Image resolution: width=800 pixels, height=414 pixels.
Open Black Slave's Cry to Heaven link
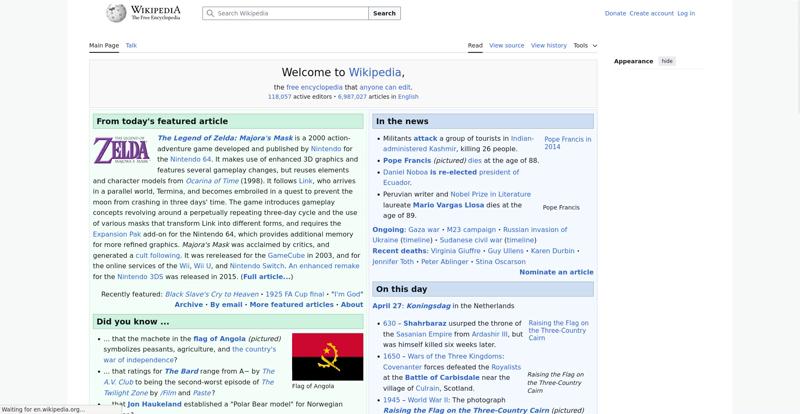pyautogui.click(x=212, y=294)
